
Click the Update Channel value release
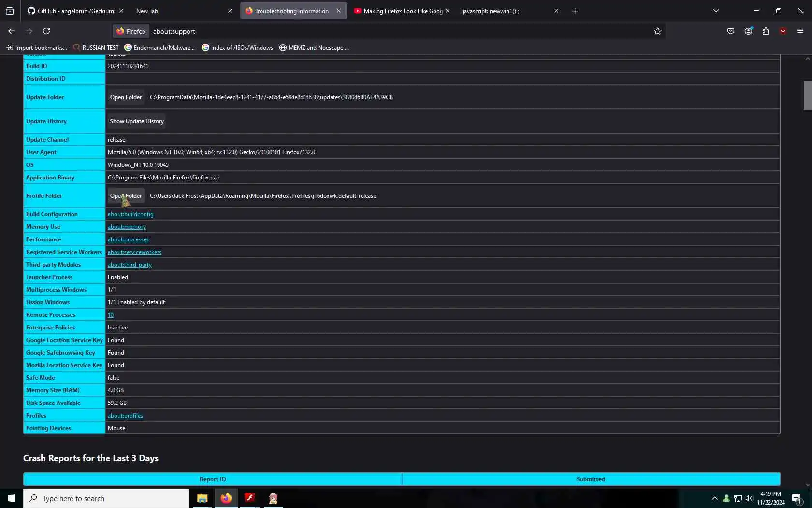(116, 140)
